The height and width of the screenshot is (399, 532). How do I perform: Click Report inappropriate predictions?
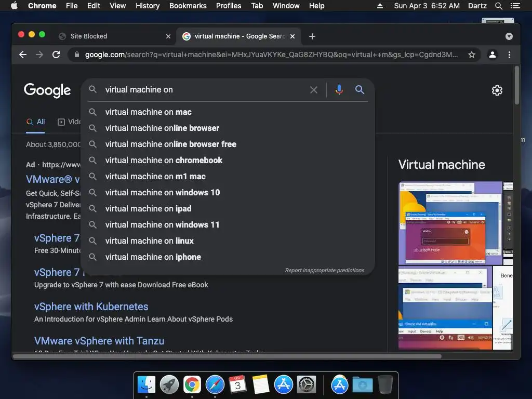click(324, 270)
